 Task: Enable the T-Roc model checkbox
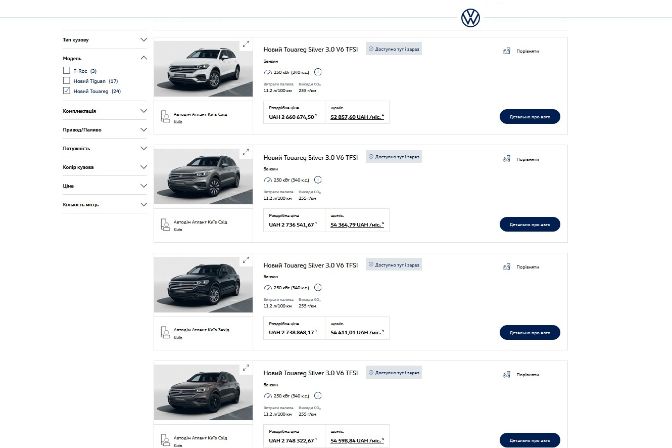tap(67, 71)
